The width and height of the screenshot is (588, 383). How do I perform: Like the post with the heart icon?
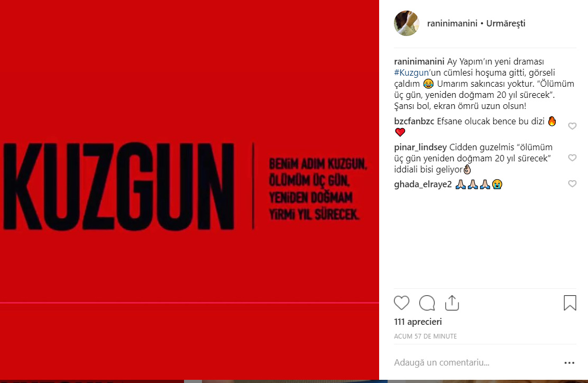(401, 303)
